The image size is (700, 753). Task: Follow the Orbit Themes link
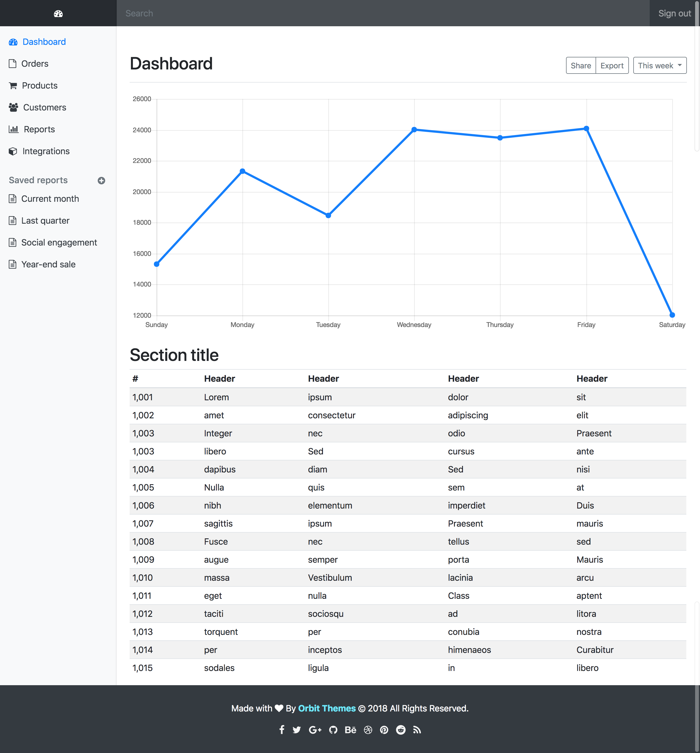326,708
